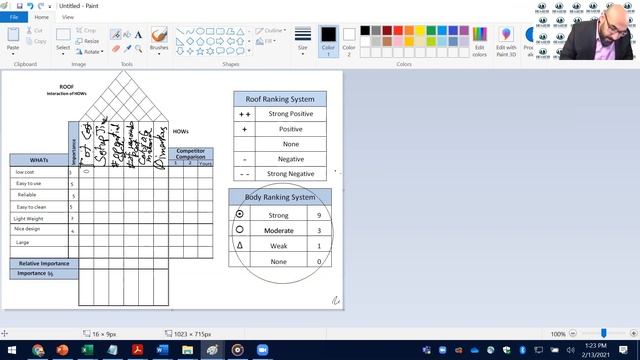640x360 pixels.
Task: Click the Redo arrow in title bar
Action: pyautogui.click(x=41, y=6)
